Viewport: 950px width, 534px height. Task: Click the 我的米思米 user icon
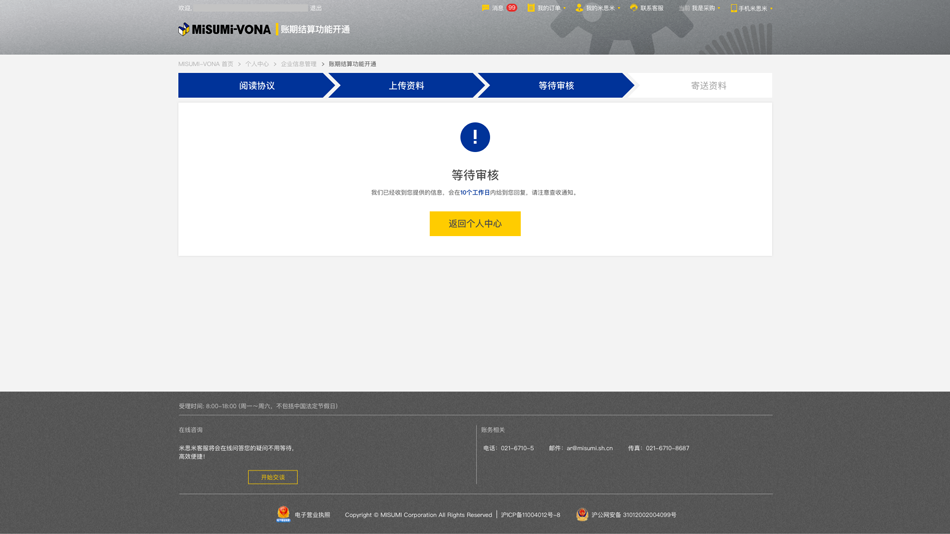click(x=579, y=8)
